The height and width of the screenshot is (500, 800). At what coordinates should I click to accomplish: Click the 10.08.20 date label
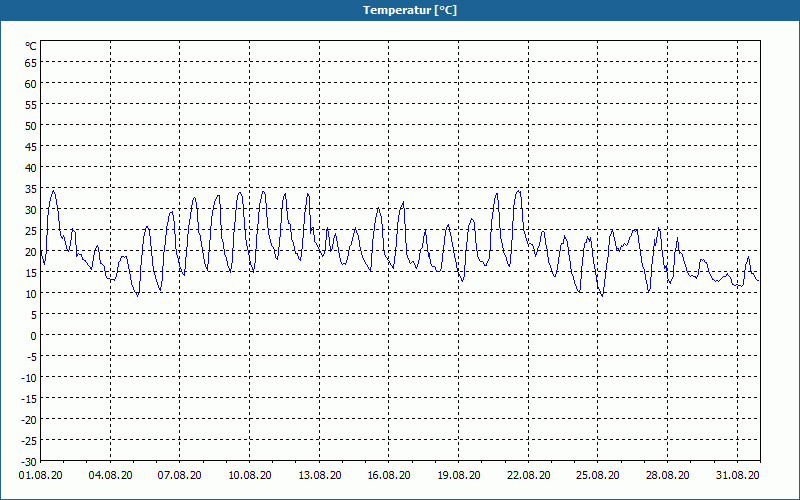(249, 475)
